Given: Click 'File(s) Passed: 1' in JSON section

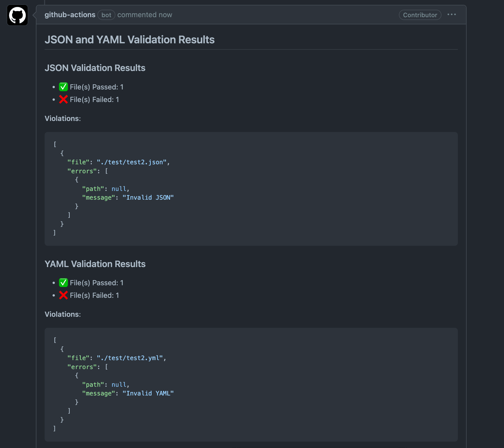Looking at the screenshot, I should coord(96,87).
